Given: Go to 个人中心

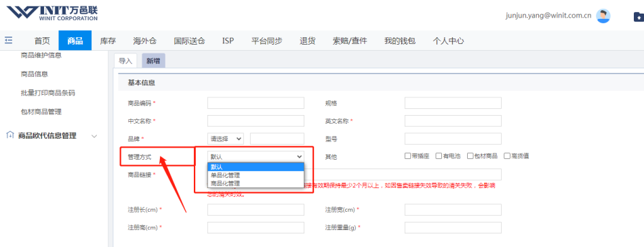Looking at the screenshot, I should [449, 41].
